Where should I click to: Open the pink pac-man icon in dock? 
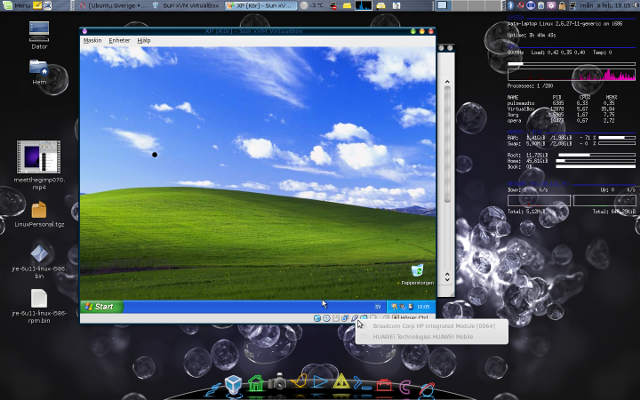coord(405,386)
